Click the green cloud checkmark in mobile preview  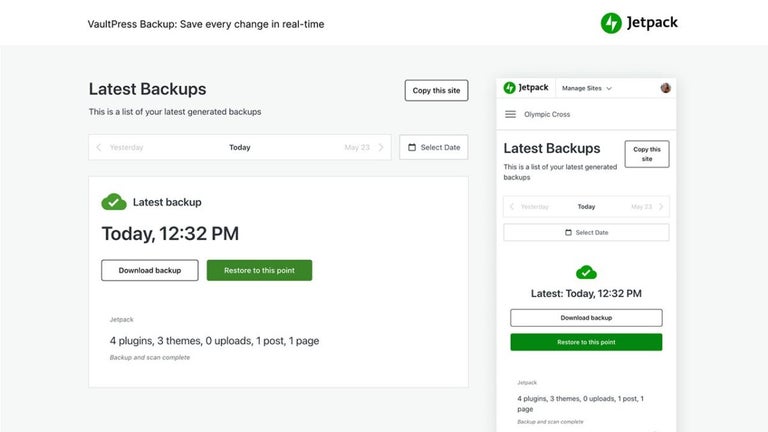coord(586,272)
